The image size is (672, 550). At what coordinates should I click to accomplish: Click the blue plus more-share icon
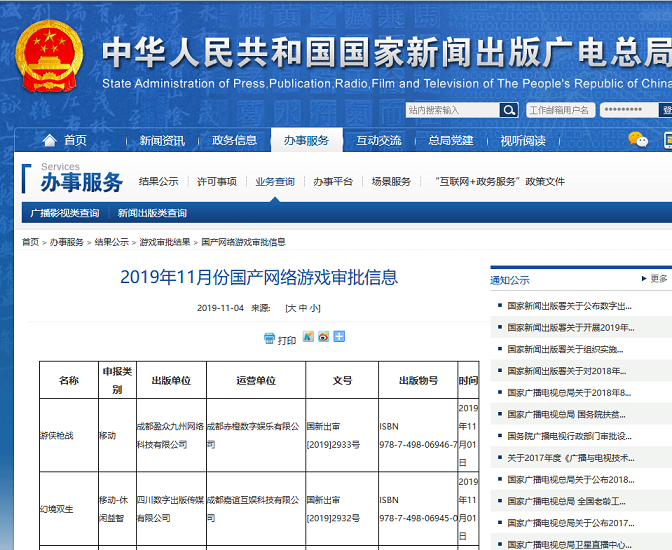click(339, 337)
